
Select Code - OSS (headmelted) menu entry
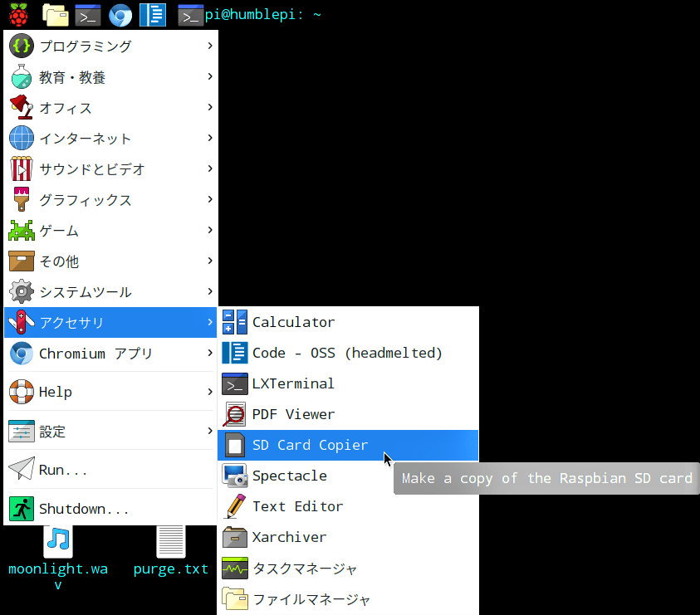(x=348, y=353)
